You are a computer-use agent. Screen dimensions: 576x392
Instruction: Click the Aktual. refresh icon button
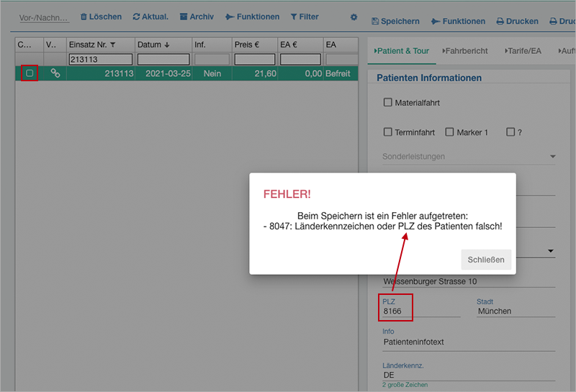pos(150,17)
